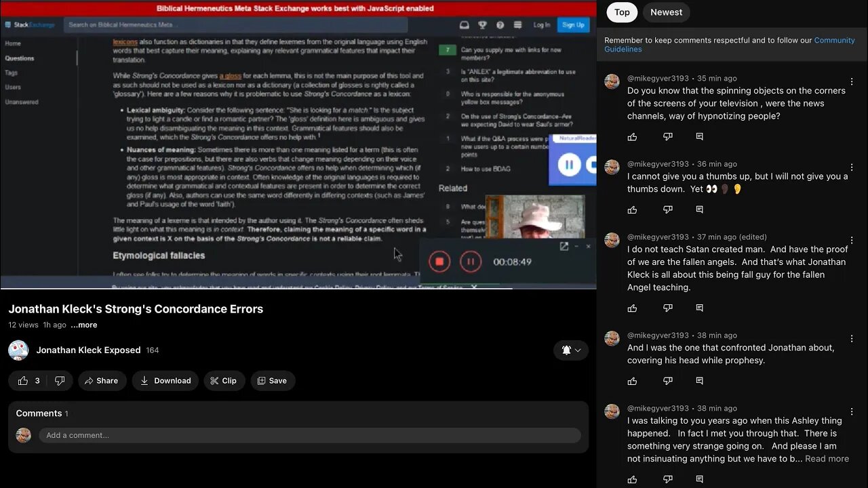
Task: Open options menu for the fallen angels comment
Action: tap(852, 241)
